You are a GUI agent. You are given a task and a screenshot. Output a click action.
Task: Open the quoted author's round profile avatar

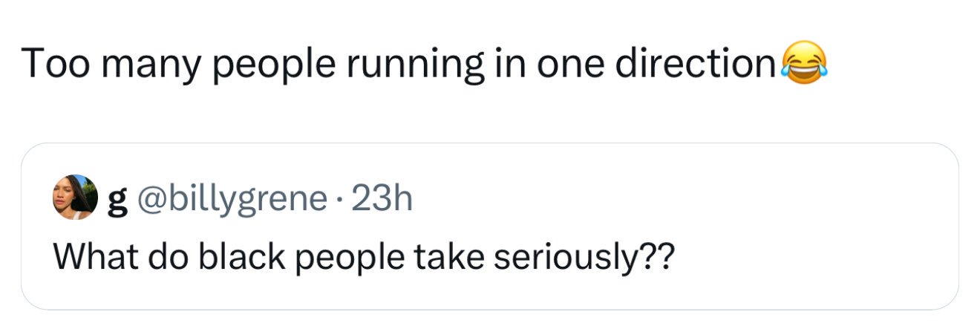coord(74,197)
